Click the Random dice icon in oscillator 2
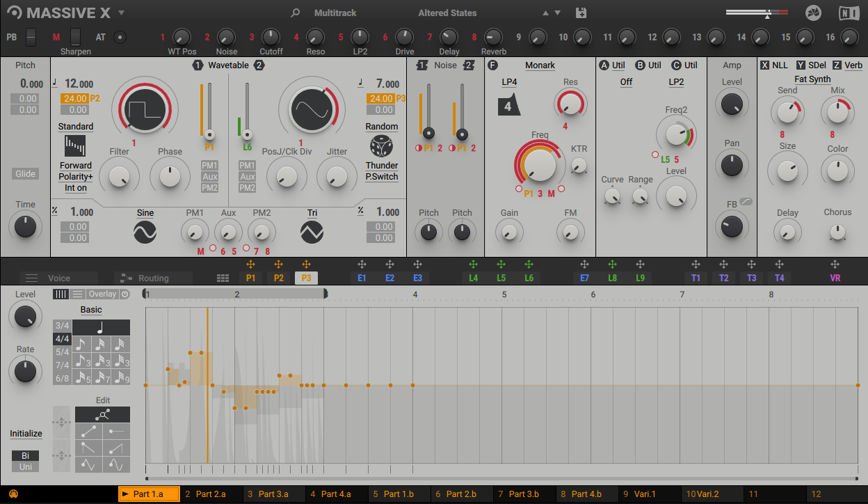868x504 pixels. [x=381, y=146]
